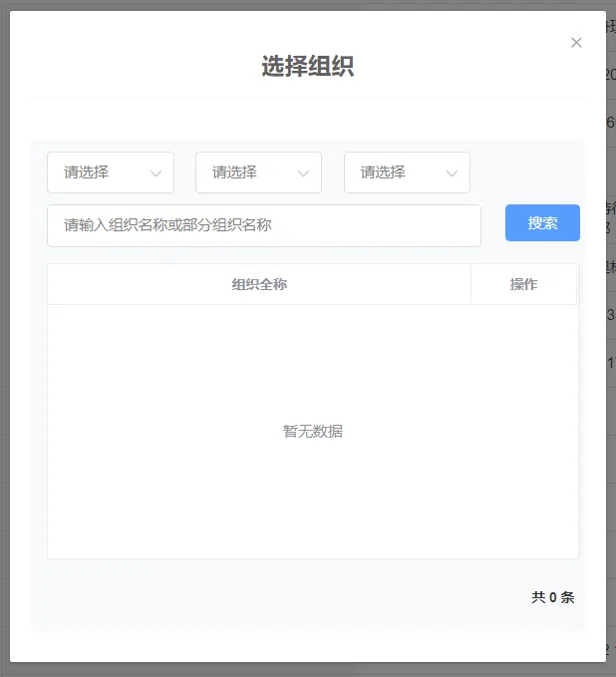Focus the organization name search field
The height and width of the screenshot is (677, 616).
(x=264, y=225)
